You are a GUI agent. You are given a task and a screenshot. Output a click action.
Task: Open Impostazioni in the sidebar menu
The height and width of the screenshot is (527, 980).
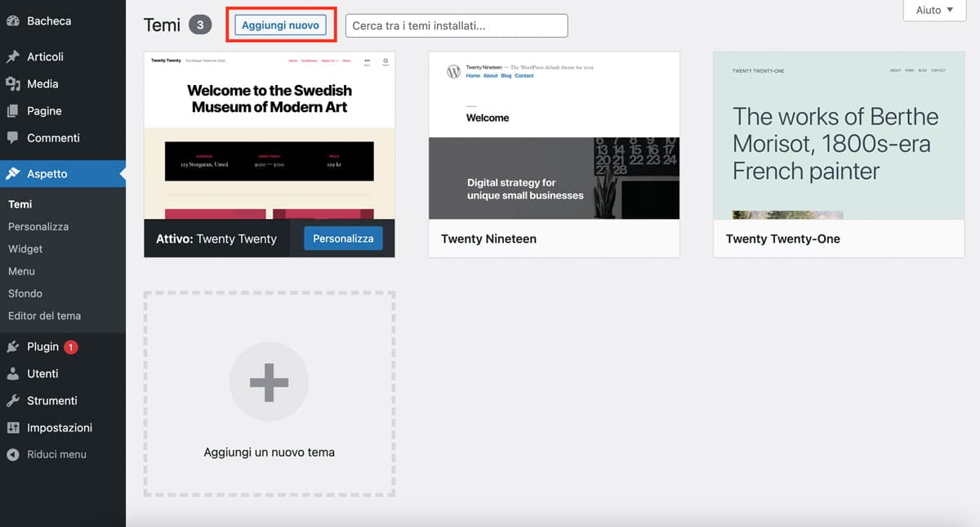63,428
